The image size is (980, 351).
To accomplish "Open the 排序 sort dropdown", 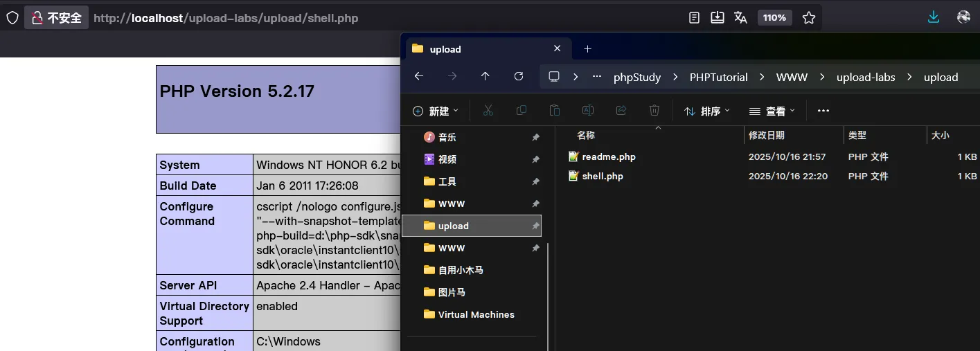I will (707, 111).
